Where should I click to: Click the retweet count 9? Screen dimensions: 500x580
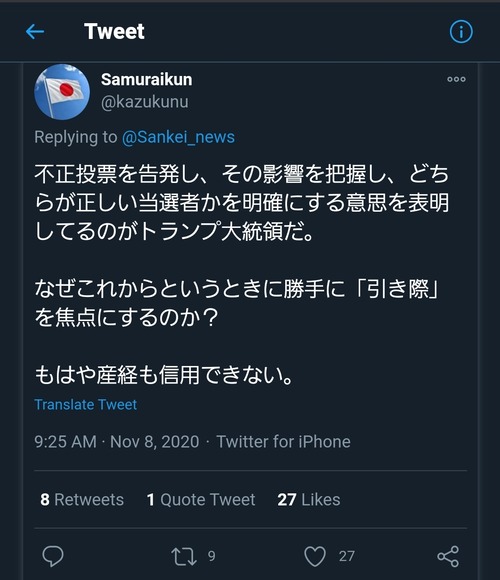211,556
